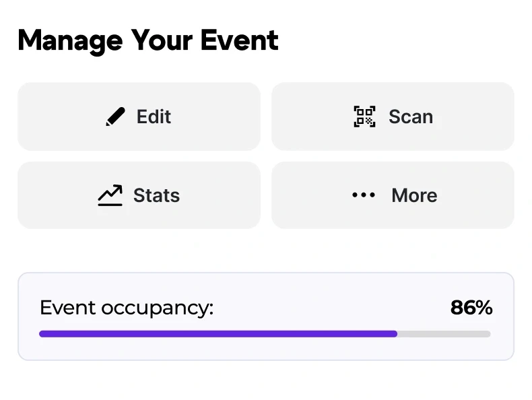Viewport: 532px width, 400px height.
Task: Click the Scan text label
Action: pos(411,116)
